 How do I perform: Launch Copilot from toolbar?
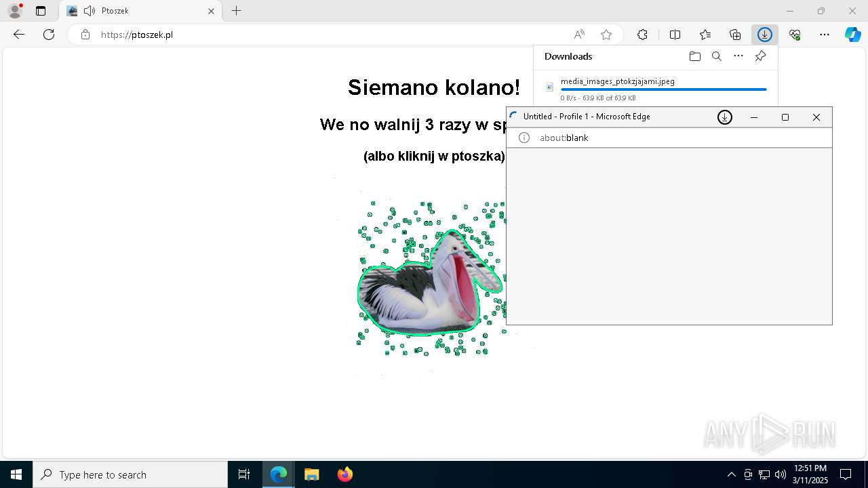pos(853,35)
